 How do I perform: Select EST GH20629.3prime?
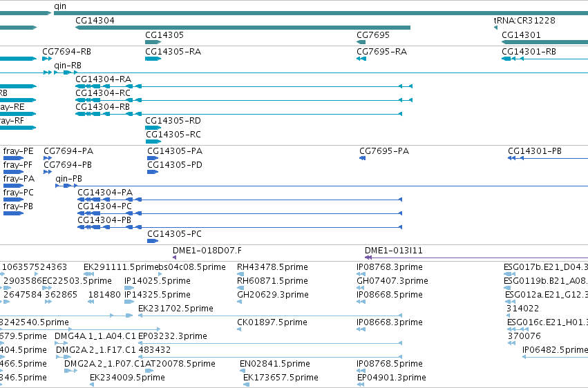(x=239, y=302)
